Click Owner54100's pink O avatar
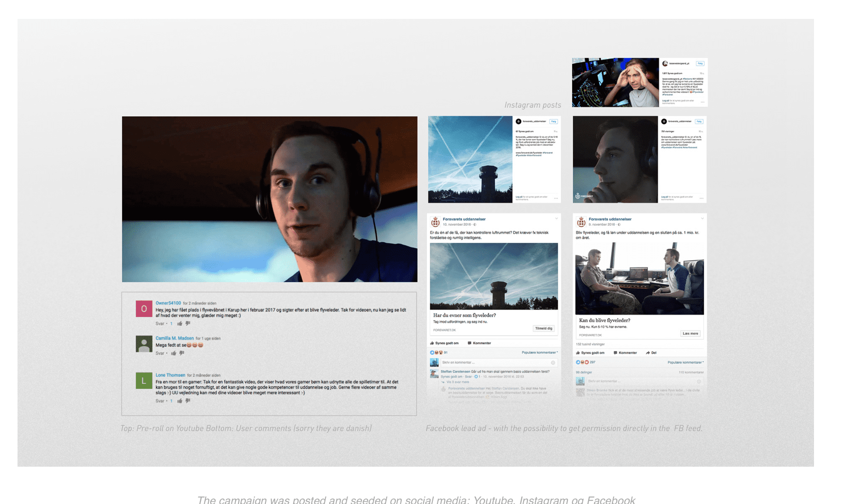The width and height of the screenshot is (861, 504). click(144, 309)
